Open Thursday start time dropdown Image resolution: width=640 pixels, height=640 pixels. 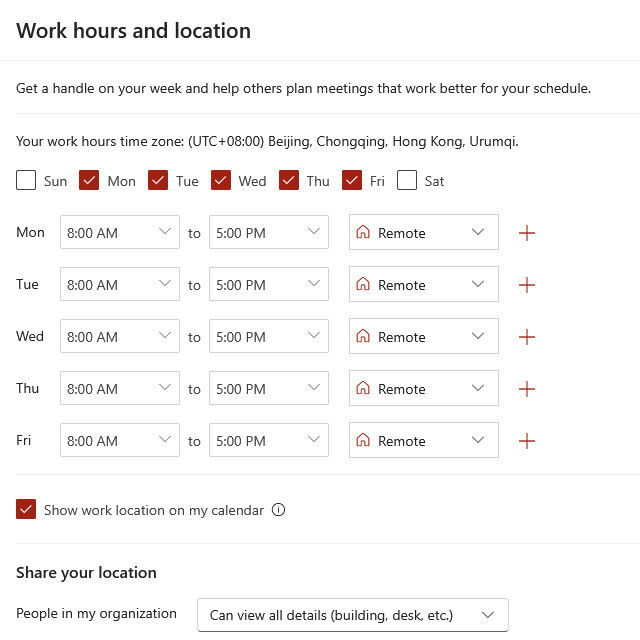click(x=120, y=389)
